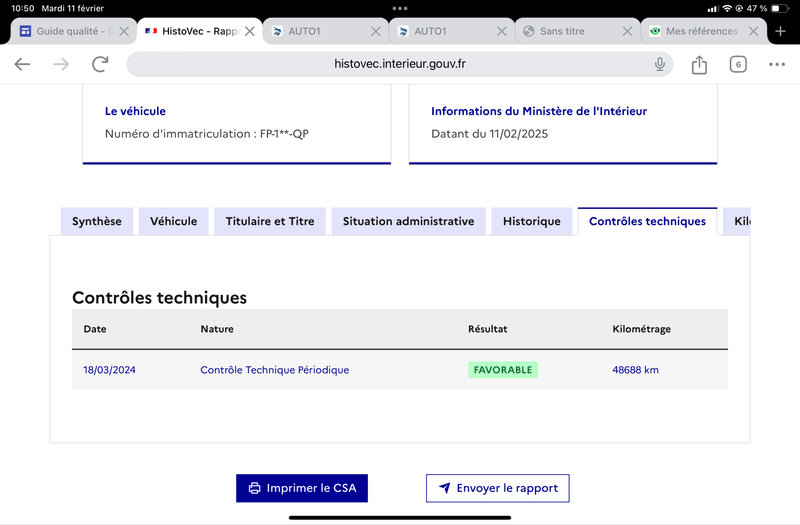800x525 pixels.
Task: Close the HistoVec tab
Action: click(249, 31)
